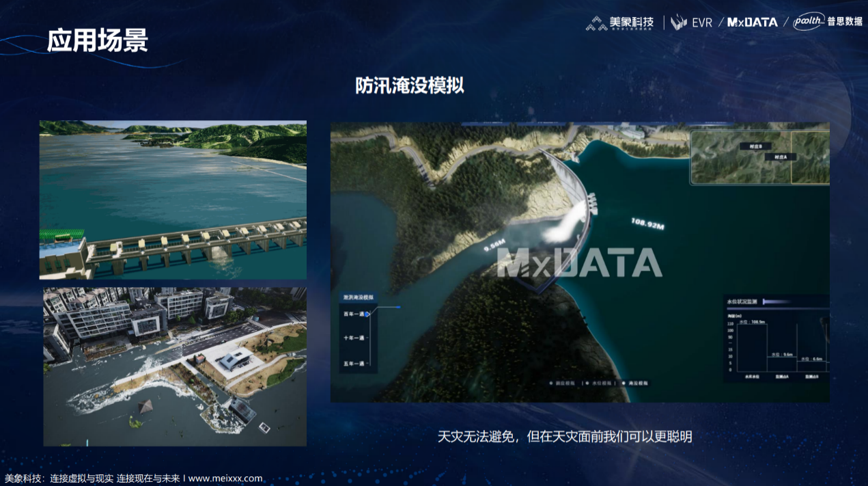The image size is (868, 486).
Task: Click the EVR logo icon
Action: point(679,23)
